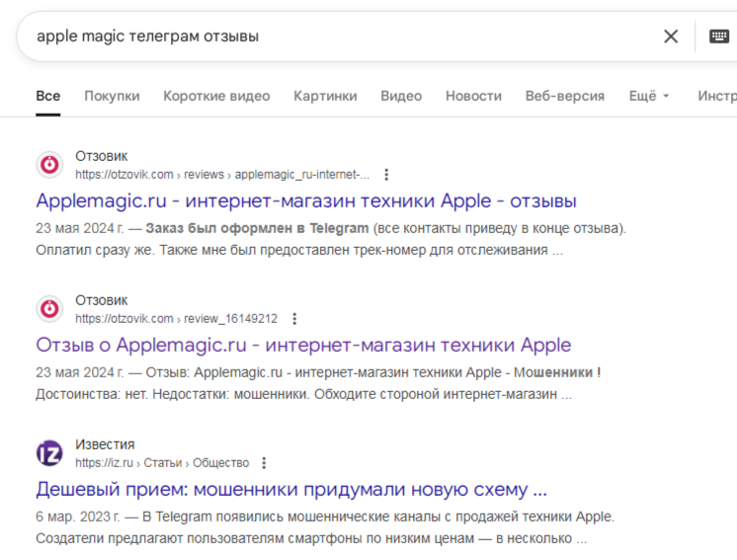This screenshot has width=737, height=560.
Task: Click the snippet mentioning 'Мошенники !'
Action: click(318, 383)
